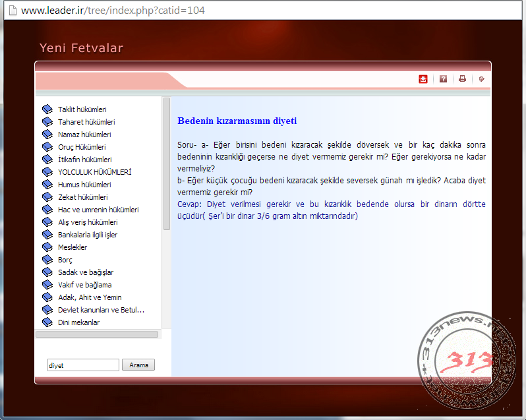The height and width of the screenshot is (420, 526).
Task: Select Bankalarla ilgili işler item
Action: [x=88, y=235]
